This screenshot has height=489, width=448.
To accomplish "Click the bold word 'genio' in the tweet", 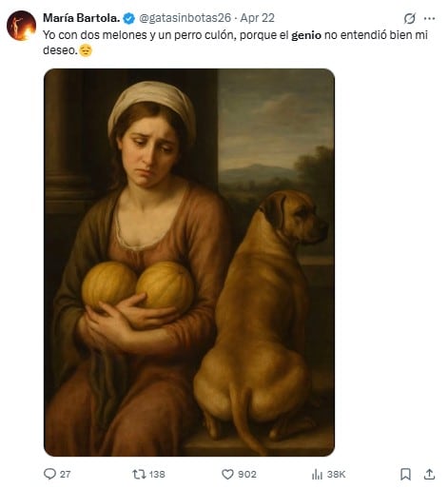I will coord(306,35).
